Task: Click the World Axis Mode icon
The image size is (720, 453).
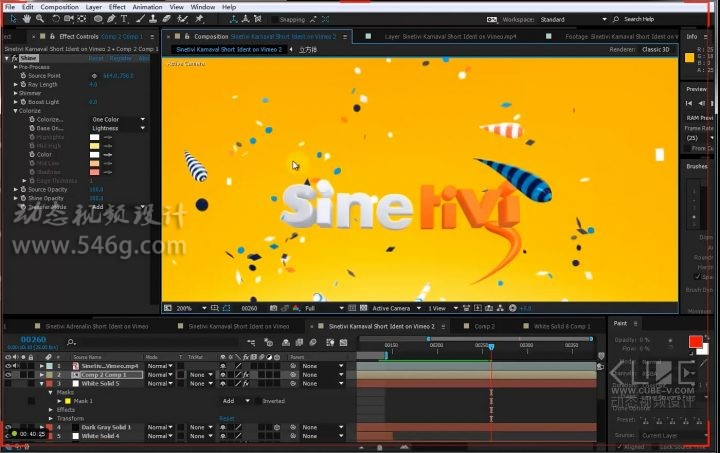Action: click(246, 19)
